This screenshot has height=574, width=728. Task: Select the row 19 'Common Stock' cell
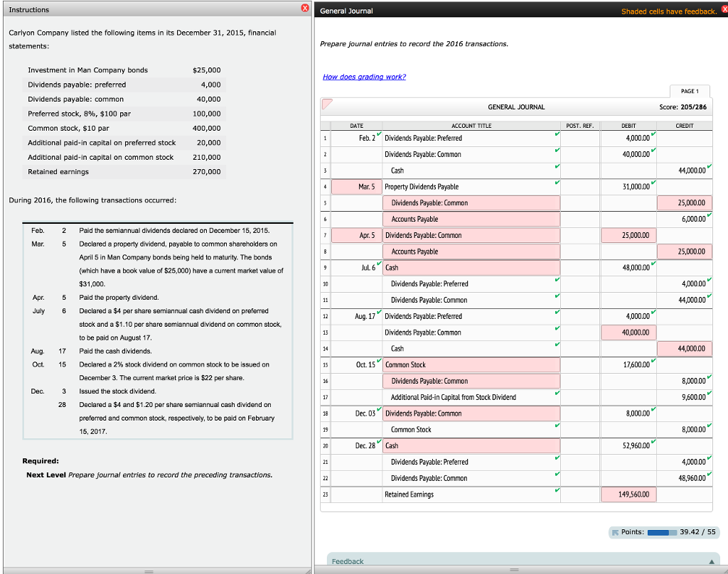click(471, 430)
